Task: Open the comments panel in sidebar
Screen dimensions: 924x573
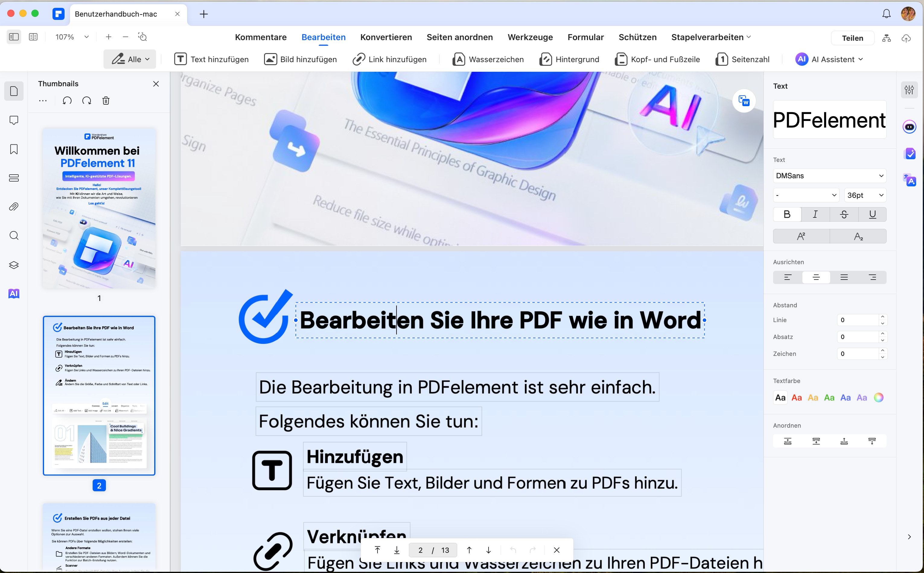Action: [14, 120]
